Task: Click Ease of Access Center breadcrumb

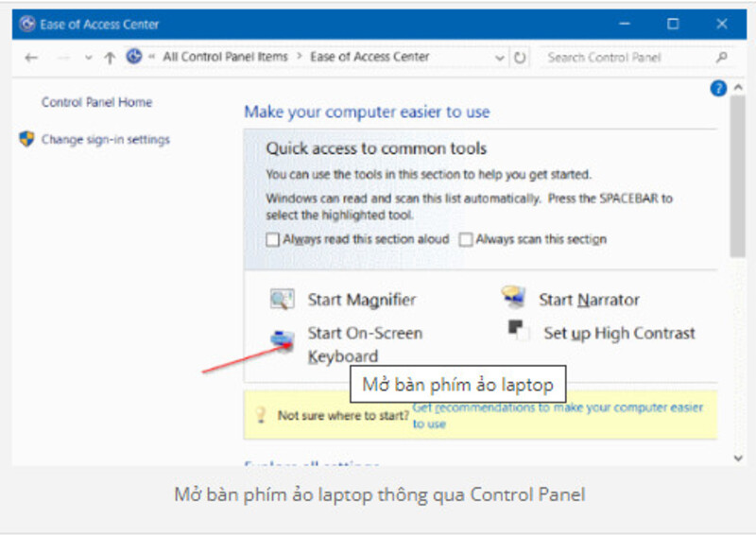Action: click(x=369, y=57)
